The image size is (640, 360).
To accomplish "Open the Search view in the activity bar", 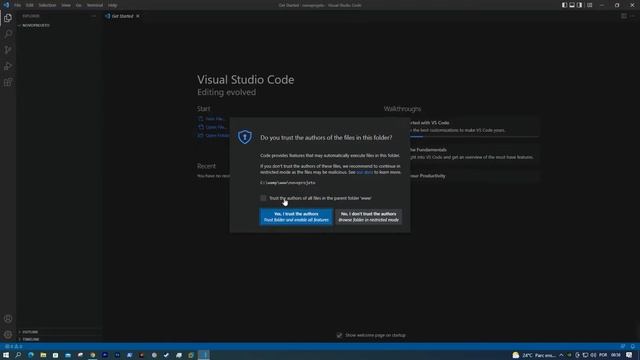I will (8, 34).
